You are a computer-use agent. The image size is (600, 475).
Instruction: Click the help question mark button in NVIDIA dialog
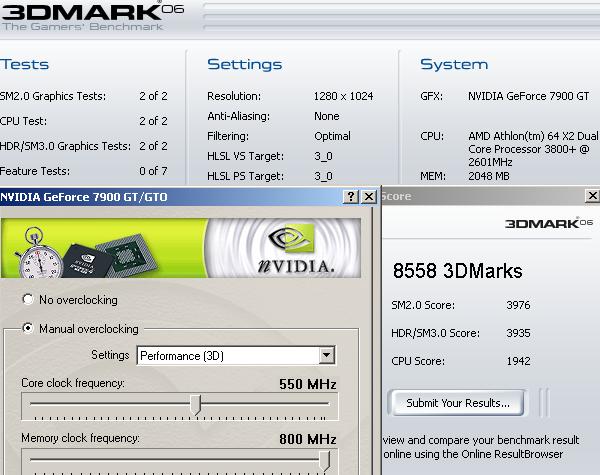[351, 197]
